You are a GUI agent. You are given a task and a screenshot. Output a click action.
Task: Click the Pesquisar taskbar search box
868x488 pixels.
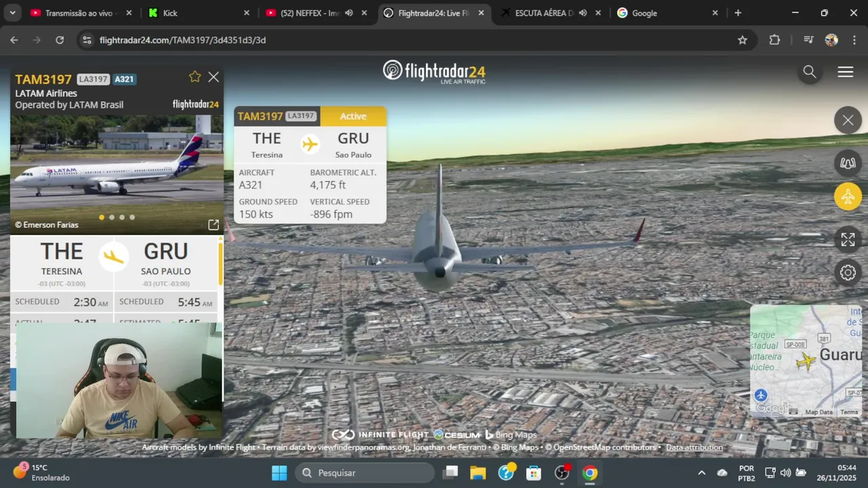coord(365,473)
